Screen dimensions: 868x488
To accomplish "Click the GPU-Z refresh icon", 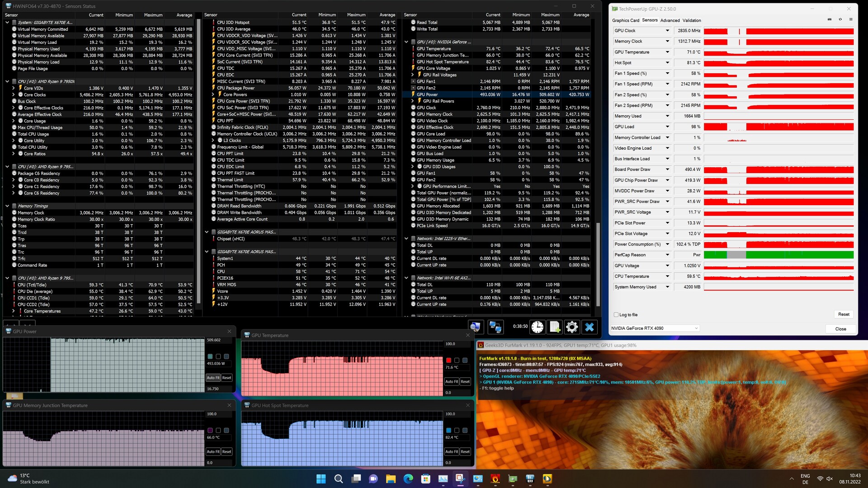I will [840, 19].
